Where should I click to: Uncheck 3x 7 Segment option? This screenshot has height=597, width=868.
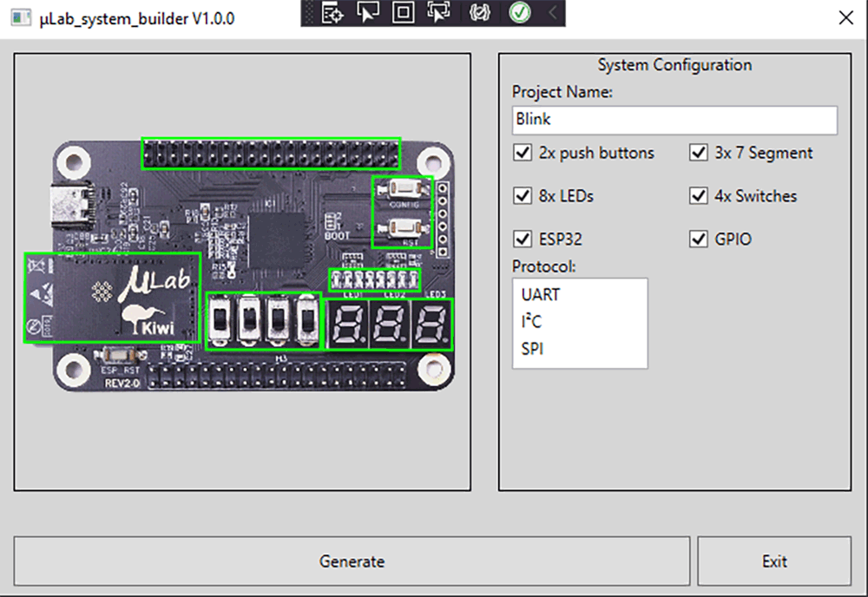coord(699,152)
